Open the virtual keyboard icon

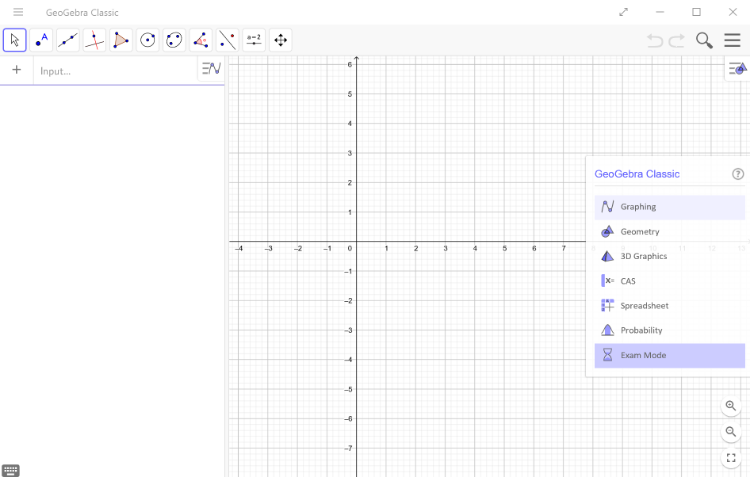pyautogui.click(x=11, y=470)
